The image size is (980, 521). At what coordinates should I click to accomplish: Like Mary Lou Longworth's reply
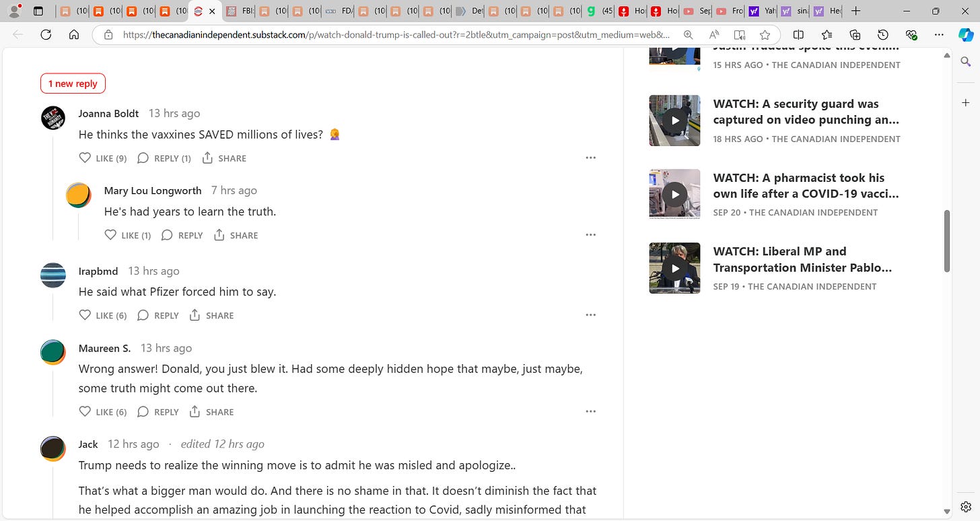(128, 235)
